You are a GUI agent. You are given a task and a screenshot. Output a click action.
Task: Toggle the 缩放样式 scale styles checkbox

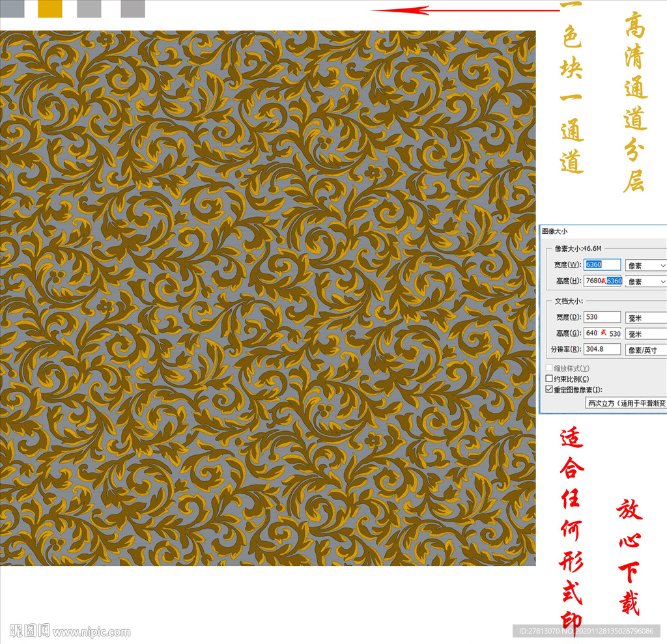(549, 368)
